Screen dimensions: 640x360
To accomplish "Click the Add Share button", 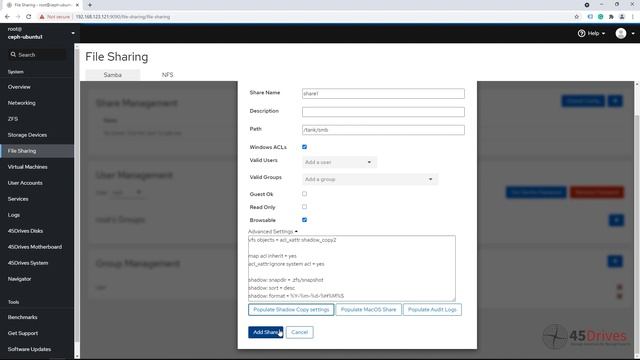I will coord(265,332).
